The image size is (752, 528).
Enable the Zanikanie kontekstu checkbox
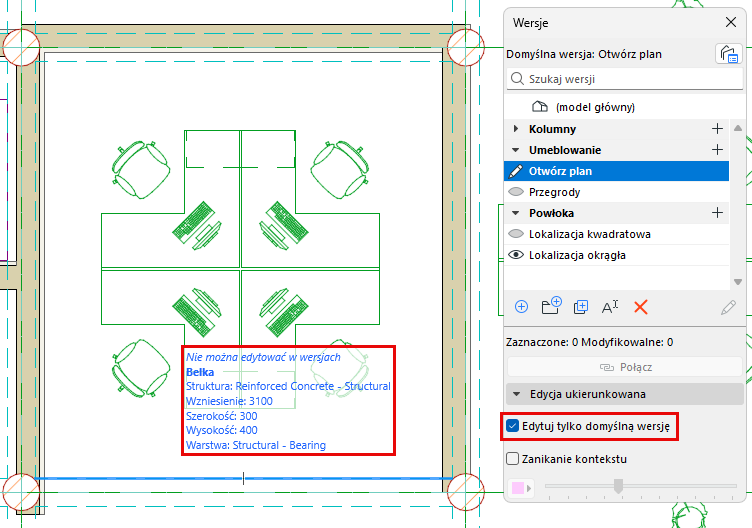coord(513,459)
